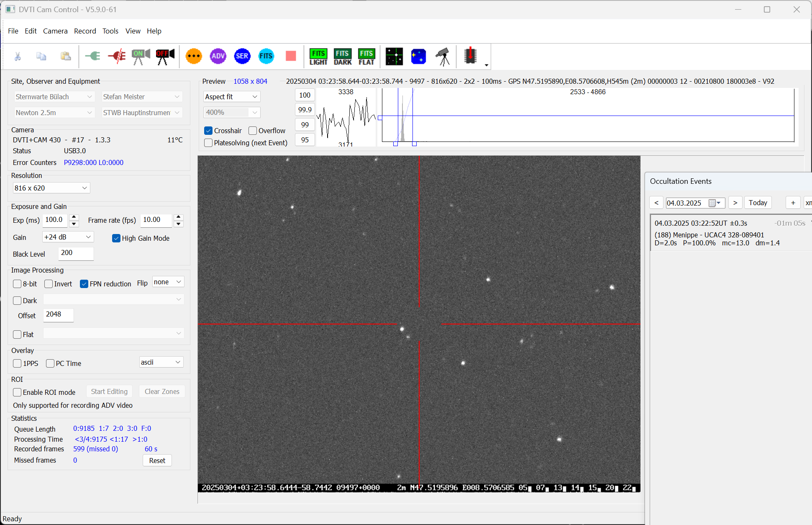Open the toolbar overflow arrow
The width and height of the screenshot is (812, 525).
point(486,65)
